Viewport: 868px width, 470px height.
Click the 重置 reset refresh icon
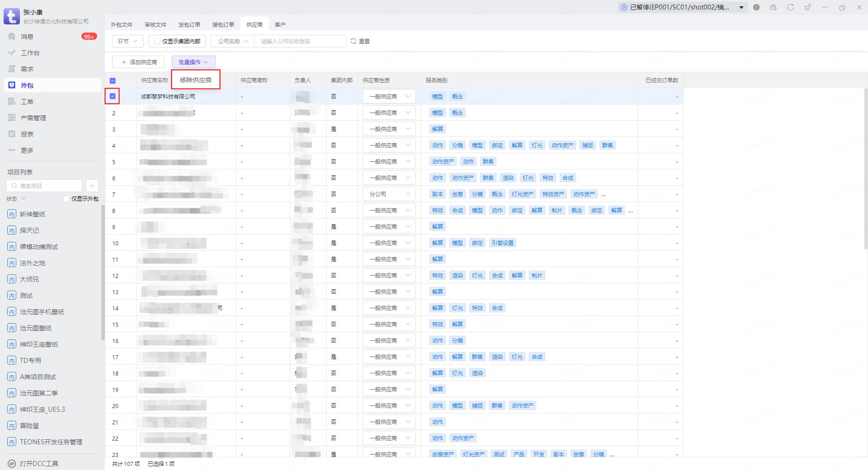pyautogui.click(x=354, y=41)
